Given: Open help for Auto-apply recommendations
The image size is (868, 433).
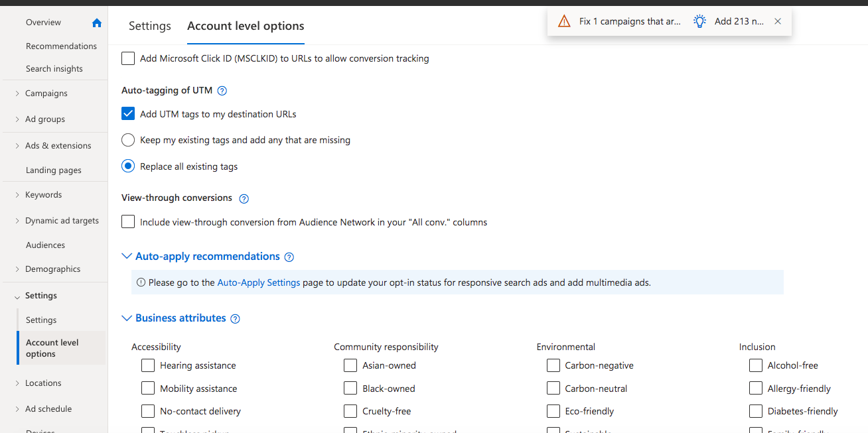Looking at the screenshot, I should pos(289,256).
